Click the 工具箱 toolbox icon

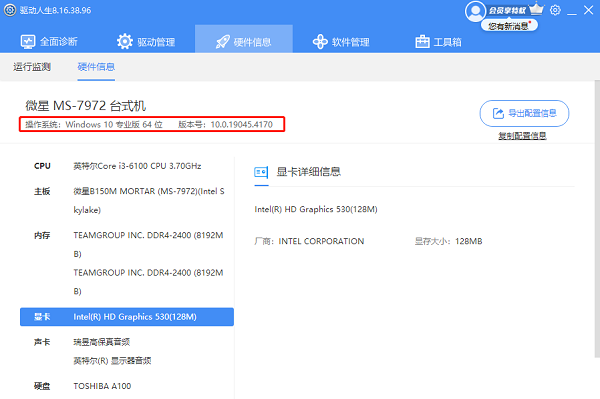[422, 41]
